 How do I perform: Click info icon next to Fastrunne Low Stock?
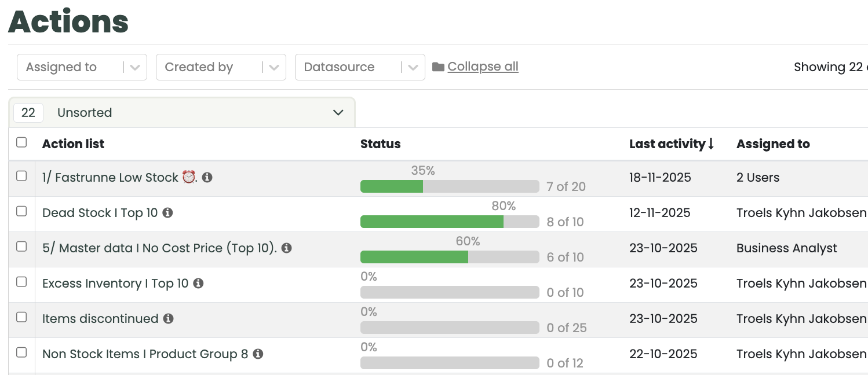tap(207, 178)
